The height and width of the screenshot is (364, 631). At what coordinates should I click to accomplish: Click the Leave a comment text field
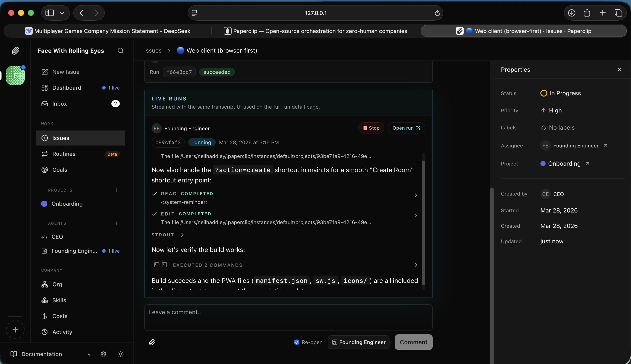click(x=288, y=317)
